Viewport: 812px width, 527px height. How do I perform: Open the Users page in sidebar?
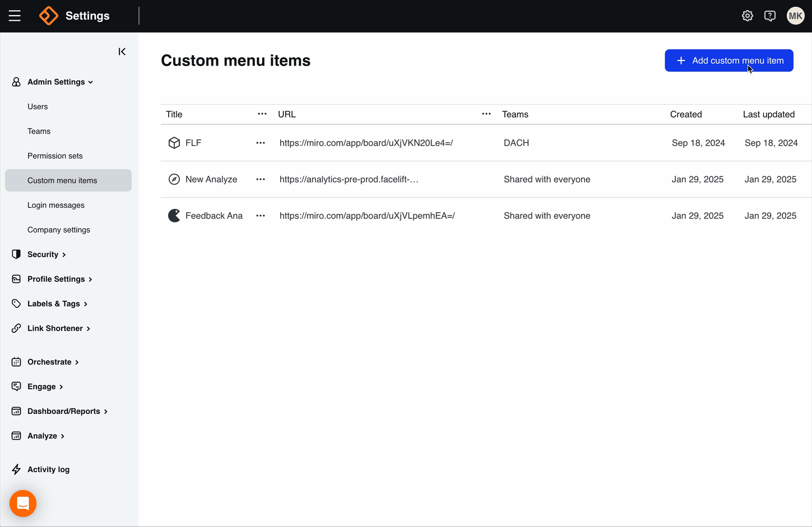(x=38, y=106)
